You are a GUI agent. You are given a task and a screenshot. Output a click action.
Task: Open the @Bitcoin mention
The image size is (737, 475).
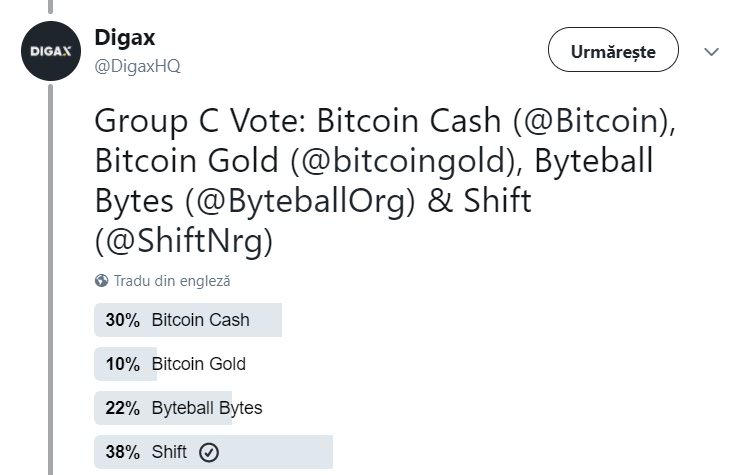(x=592, y=121)
